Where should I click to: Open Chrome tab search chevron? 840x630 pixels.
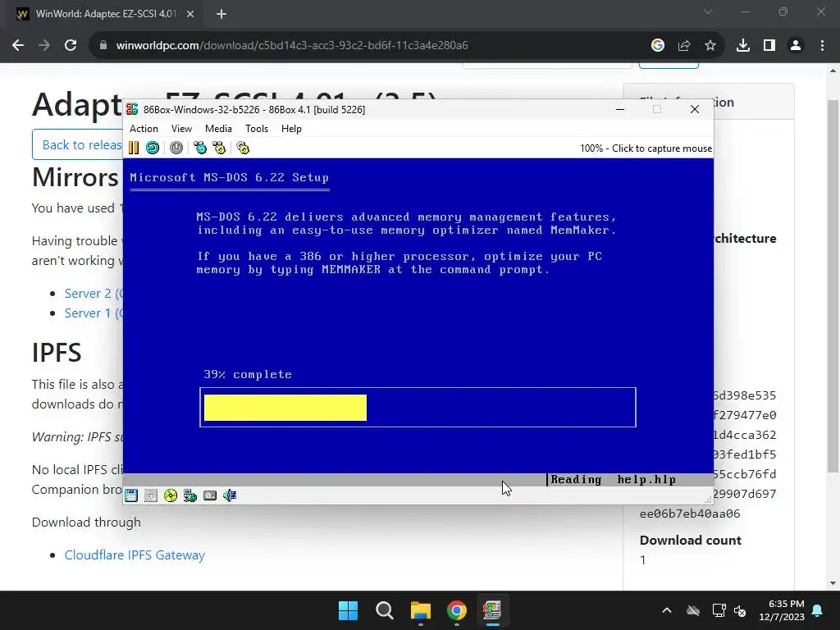[x=708, y=11]
